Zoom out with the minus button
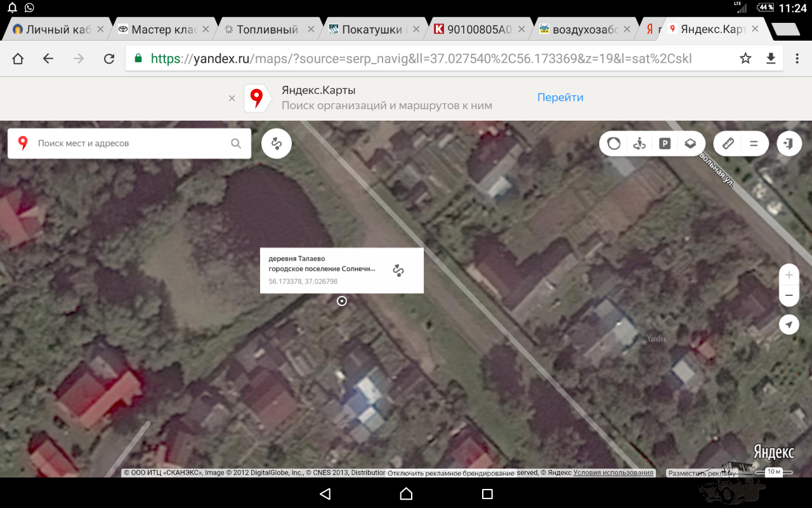 pyautogui.click(x=789, y=295)
